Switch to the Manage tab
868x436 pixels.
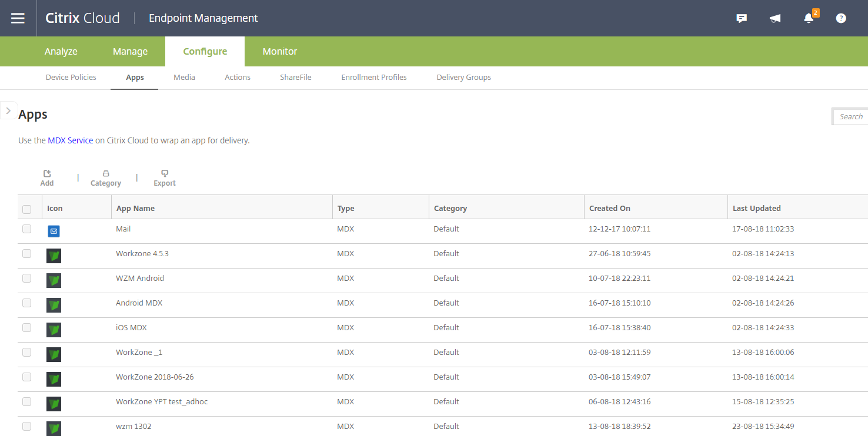(x=130, y=52)
